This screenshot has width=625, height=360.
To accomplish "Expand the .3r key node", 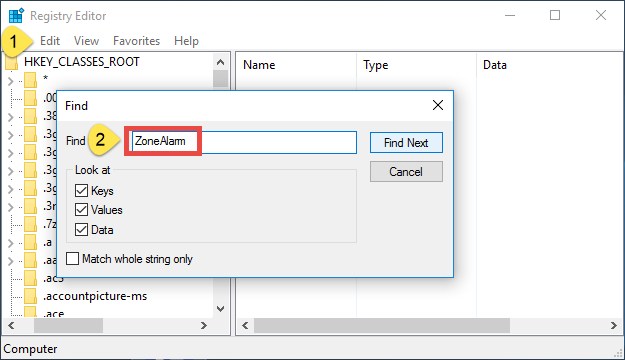I will [x=10, y=207].
